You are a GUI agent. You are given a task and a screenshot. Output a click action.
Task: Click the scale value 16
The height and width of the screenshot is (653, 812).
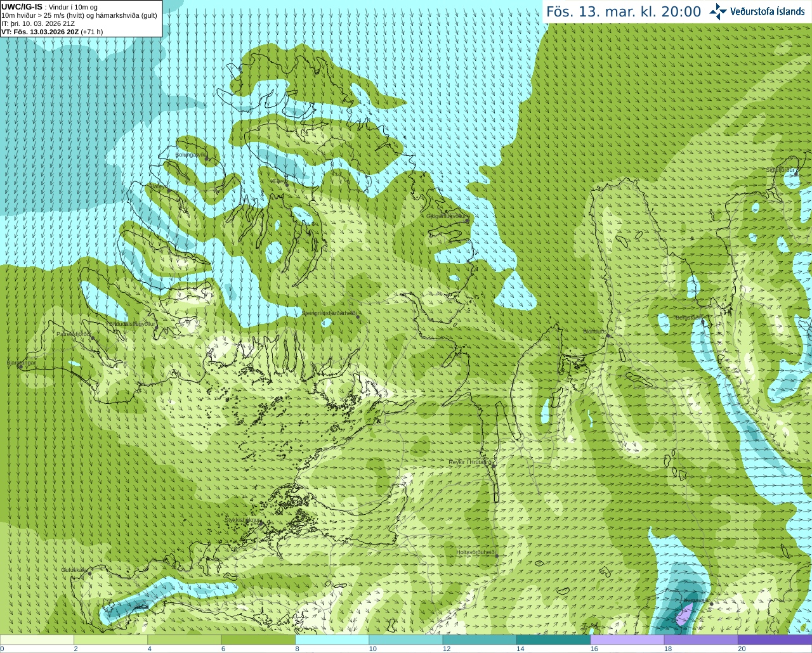pos(594,649)
